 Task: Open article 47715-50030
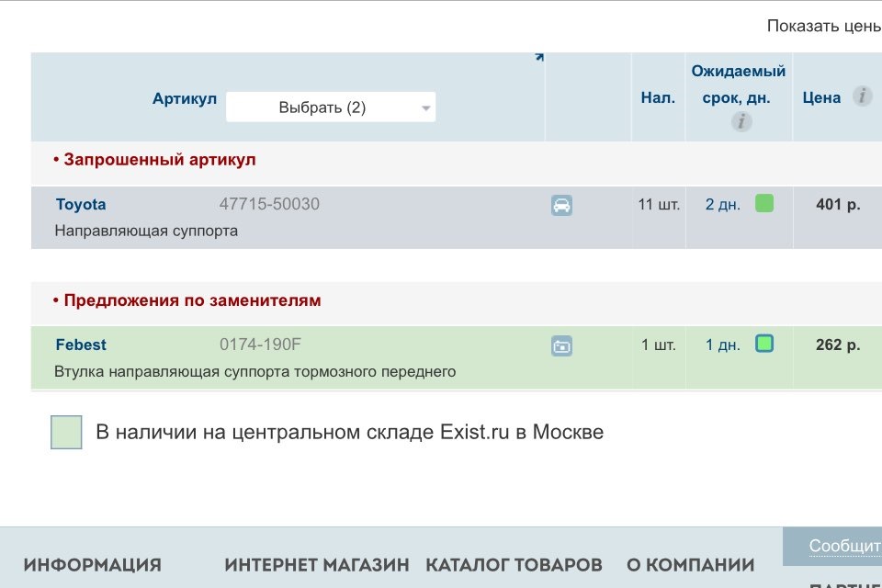click(271, 204)
